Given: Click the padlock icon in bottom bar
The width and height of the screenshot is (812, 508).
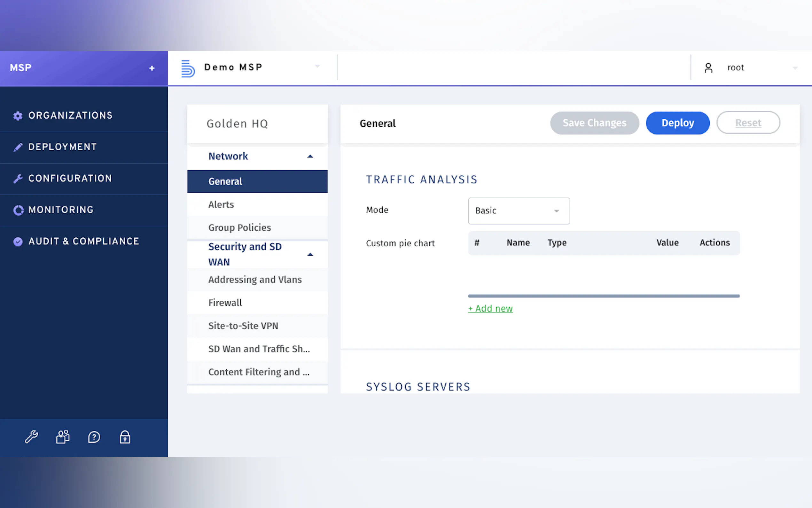Looking at the screenshot, I should coord(125,437).
